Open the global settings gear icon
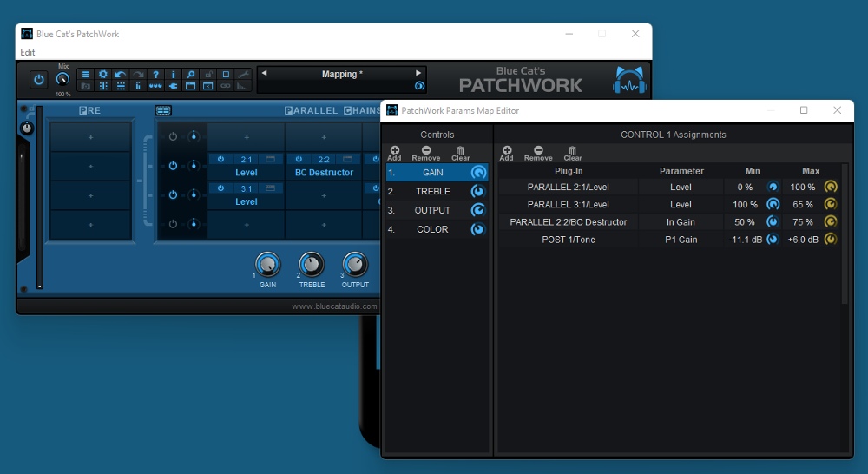The height and width of the screenshot is (474, 868). click(x=103, y=74)
